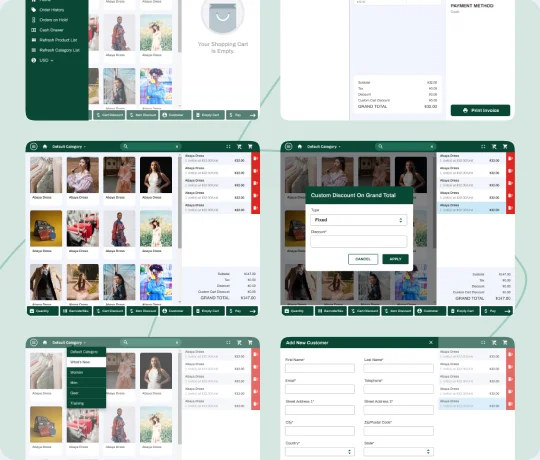This screenshot has width=540, height=460.
Task: Click Refresh Category List in the sidebar
Action: [x=60, y=50]
